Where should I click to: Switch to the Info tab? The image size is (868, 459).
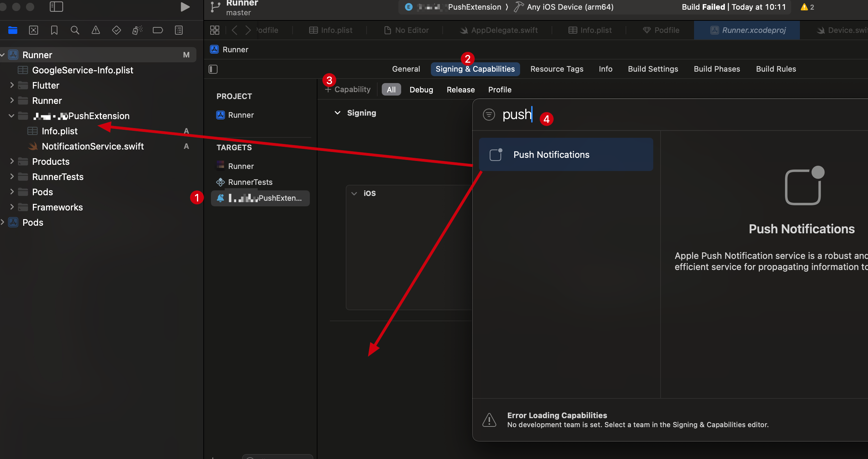tap(606, 69)
